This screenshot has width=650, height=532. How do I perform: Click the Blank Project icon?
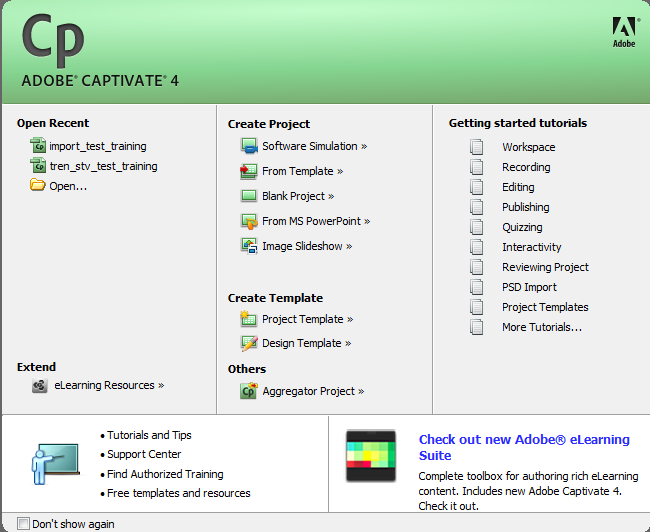[249, 195]
